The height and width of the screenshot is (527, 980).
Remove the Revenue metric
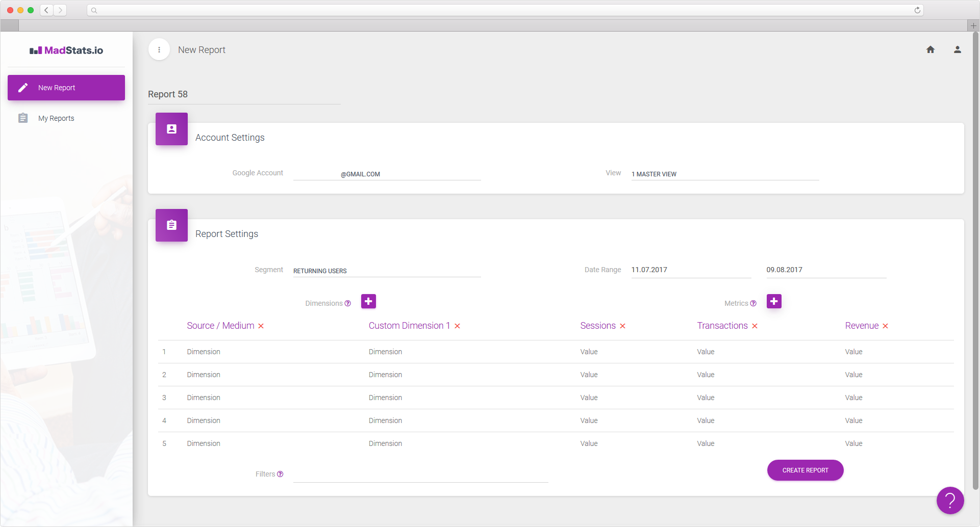click(x=886, y=326)
